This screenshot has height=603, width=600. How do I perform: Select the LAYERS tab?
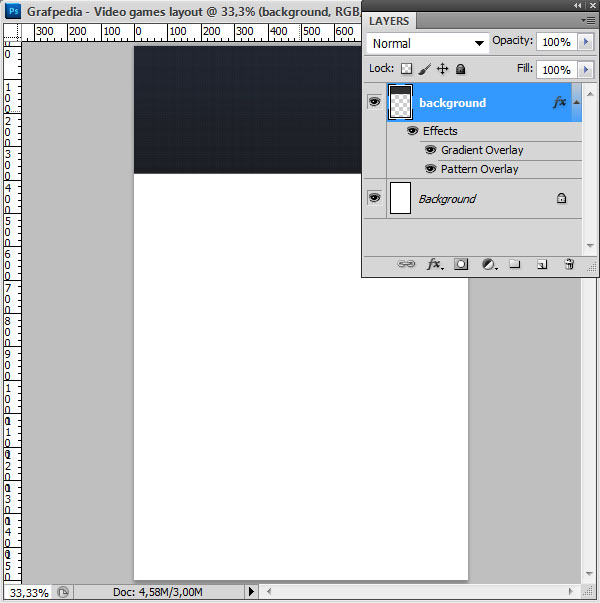[x=389, y=21]
